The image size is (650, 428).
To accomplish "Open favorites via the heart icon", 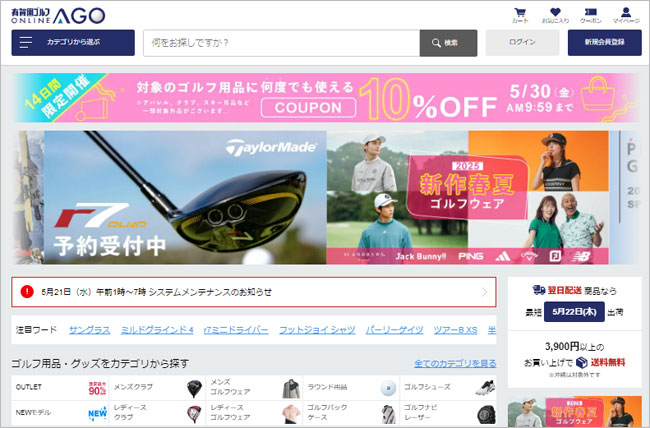I will 555,16.
